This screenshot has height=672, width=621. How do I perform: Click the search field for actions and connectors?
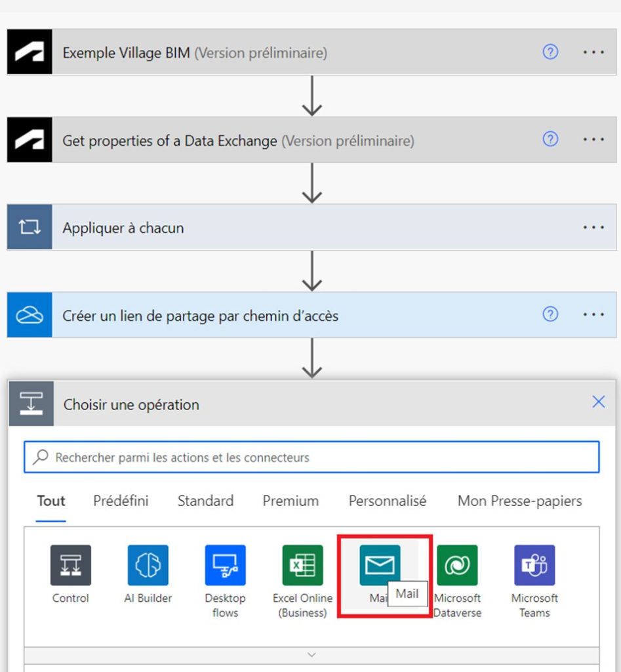tap(311, 457)
